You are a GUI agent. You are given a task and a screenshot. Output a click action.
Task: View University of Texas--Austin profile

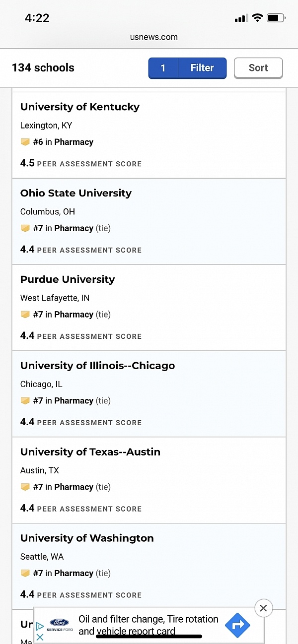90,452
